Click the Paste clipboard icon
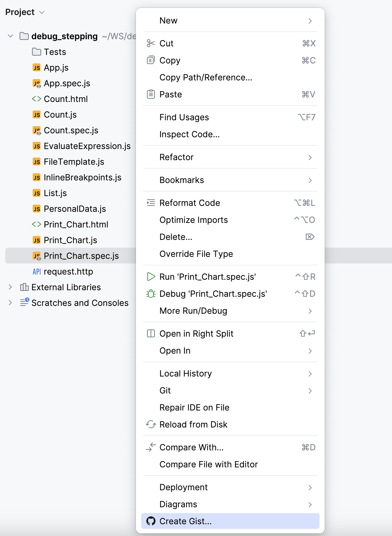 [x=151, y=94]
